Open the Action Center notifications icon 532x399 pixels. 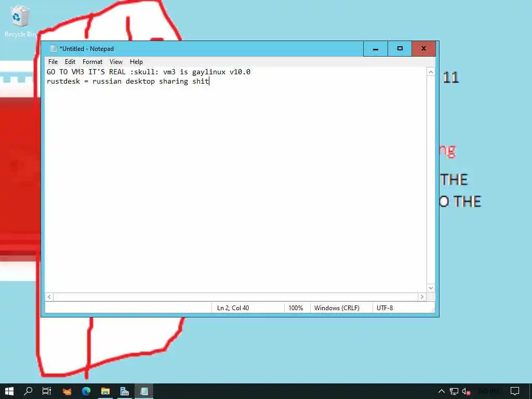(515, 391)
